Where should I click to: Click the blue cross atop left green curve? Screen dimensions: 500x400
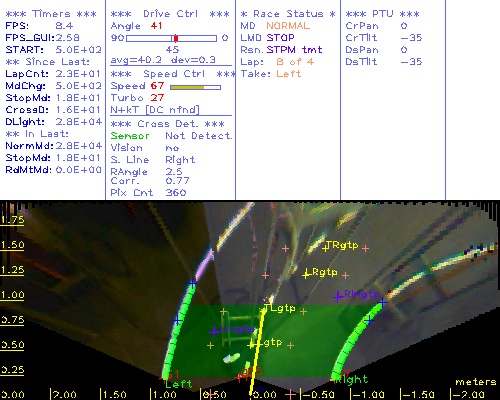pyautogui.click(x=192, y=283)
